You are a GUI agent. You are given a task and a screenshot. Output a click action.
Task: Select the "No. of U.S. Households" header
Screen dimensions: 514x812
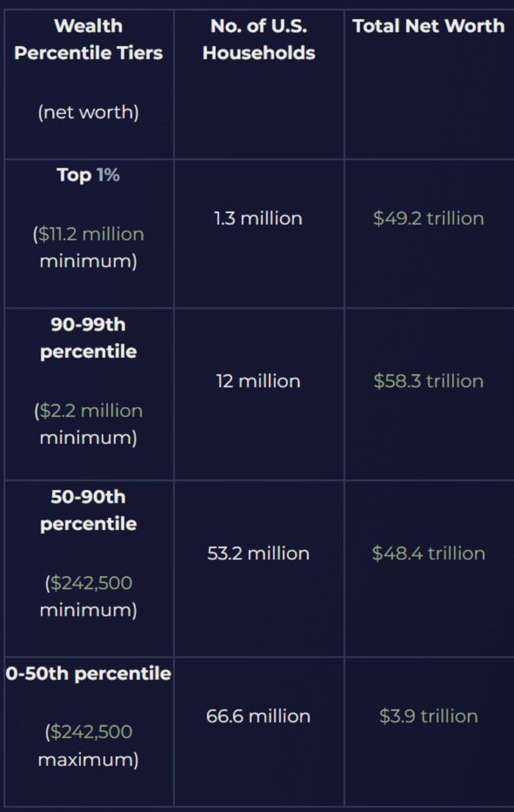click(258, 40)
